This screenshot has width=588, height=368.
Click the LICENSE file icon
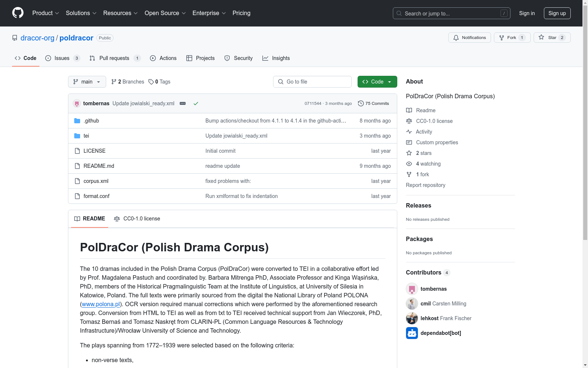(77, 151)
